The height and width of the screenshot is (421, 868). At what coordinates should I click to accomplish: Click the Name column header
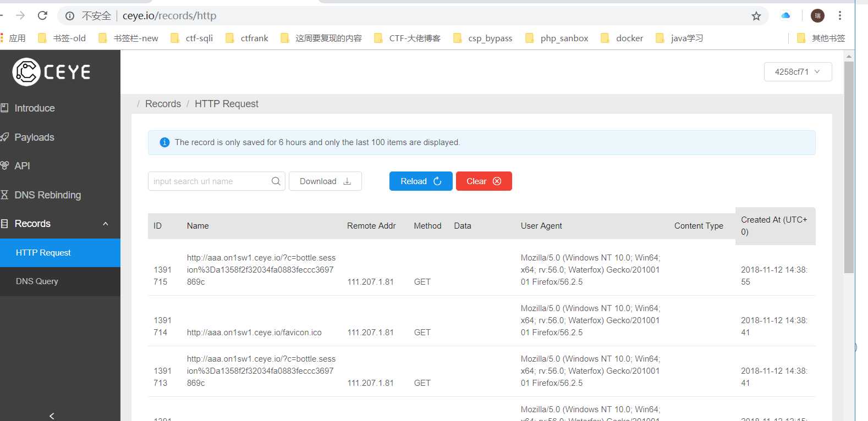coord(198,226)
